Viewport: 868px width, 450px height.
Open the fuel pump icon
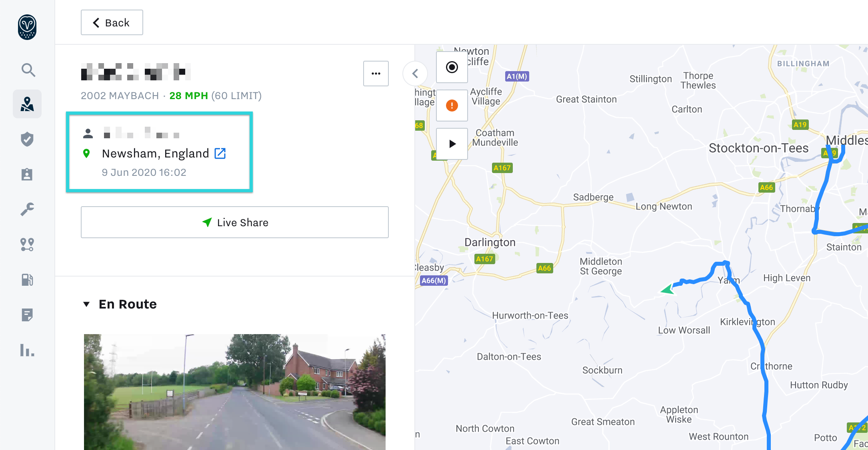click(27, 279)
